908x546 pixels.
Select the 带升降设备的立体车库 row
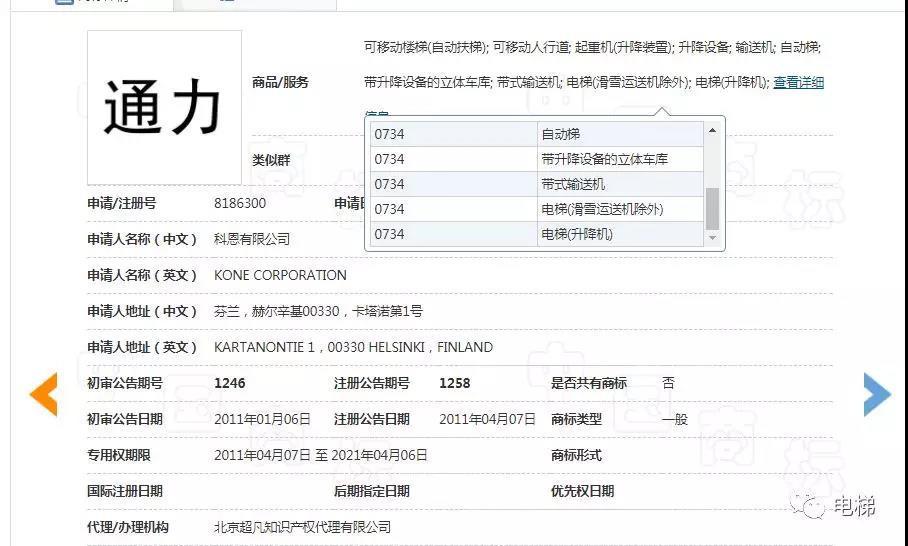(x=604, y=159)
